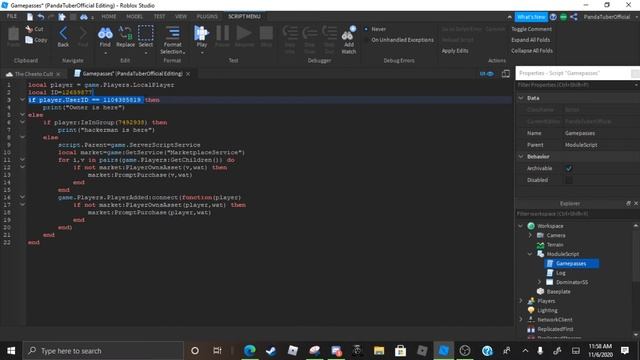Select Lighting in Explorer tree
The width and height of the screenshot is (640, 360).
pyautogui.click(x=547, y=310)
